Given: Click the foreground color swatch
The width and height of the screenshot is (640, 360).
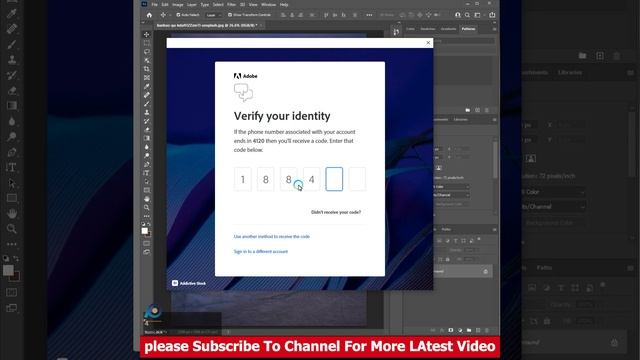Looking at the screenshot, I should (x=144, y=231).
